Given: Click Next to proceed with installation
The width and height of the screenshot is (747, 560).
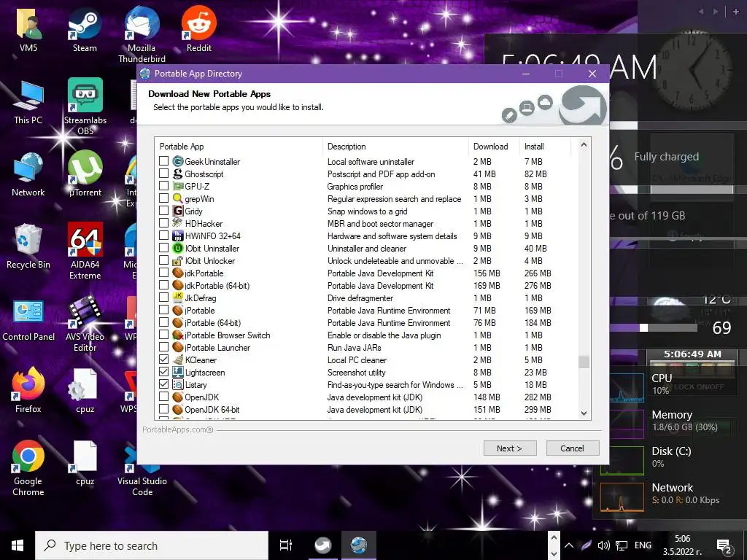Looking at the screenshot, I should [x=510, y=448].
